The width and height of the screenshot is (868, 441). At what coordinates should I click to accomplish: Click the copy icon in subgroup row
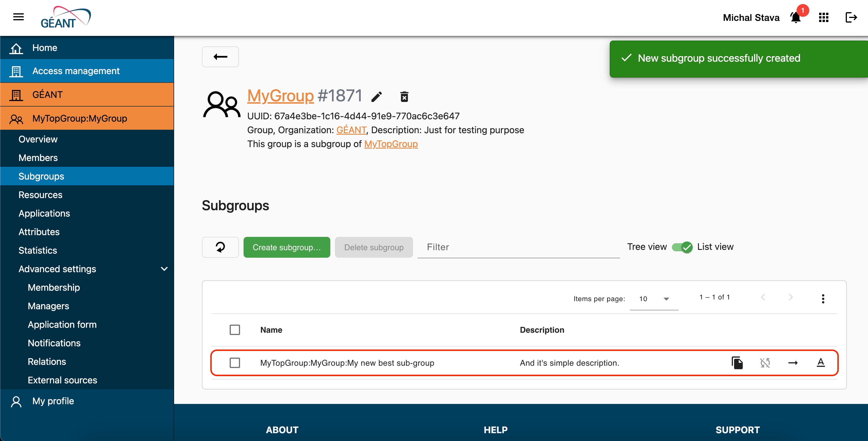pyautogui.click(x=737, y=363)
